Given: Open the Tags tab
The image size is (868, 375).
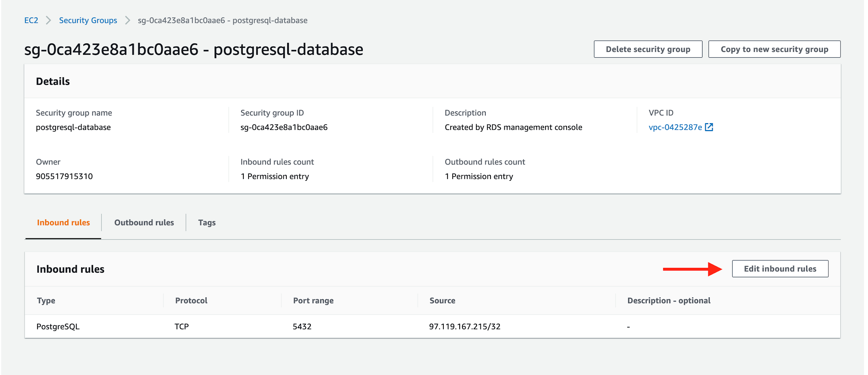Looking at the screenshot, I should click(207, 222).
